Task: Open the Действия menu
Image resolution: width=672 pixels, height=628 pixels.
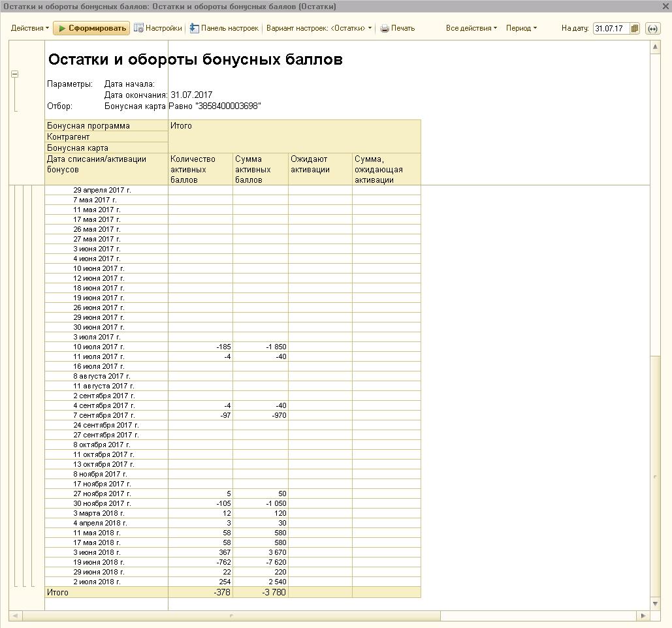Action: (29, 28)
